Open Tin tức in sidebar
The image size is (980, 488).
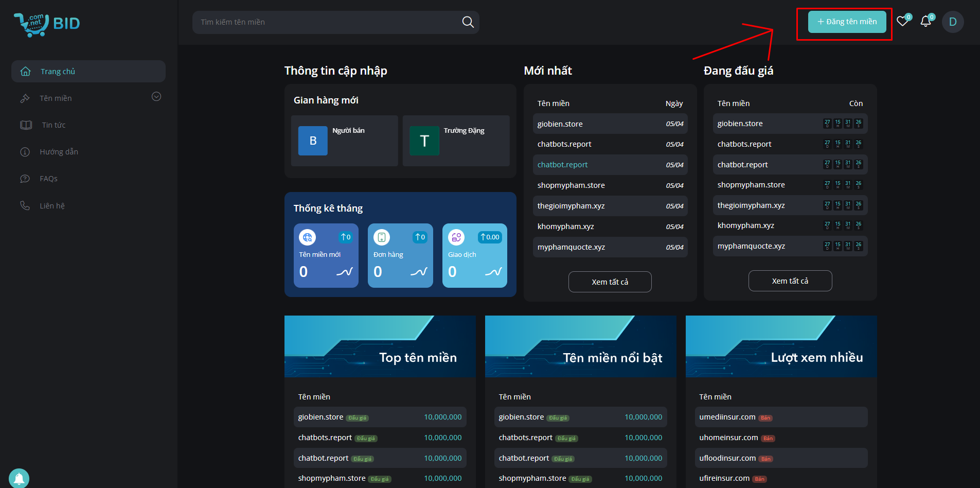pyautogui.click(x=54, y=125)
